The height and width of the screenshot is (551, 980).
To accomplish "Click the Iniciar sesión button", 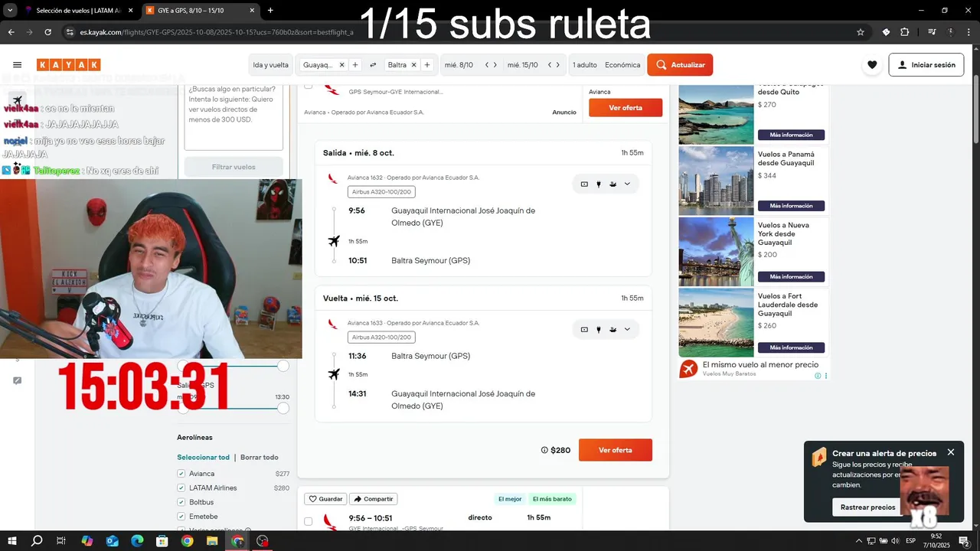I will (x=926, y=65).
